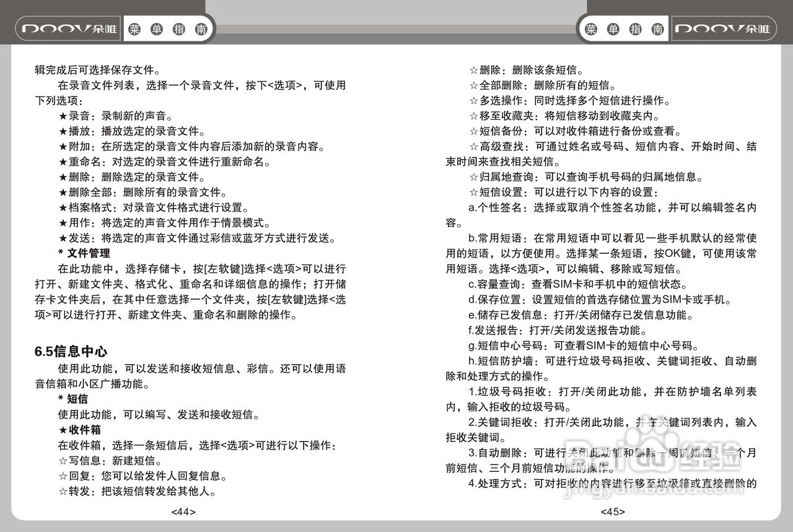Click the ☆写信息：新建短信 line
793x532 pixels.
[110, 461]
